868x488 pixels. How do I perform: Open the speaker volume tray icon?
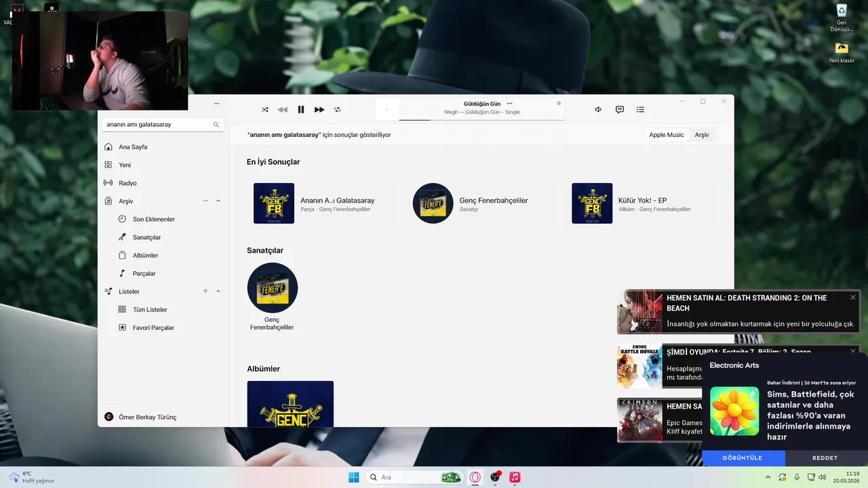823,477
